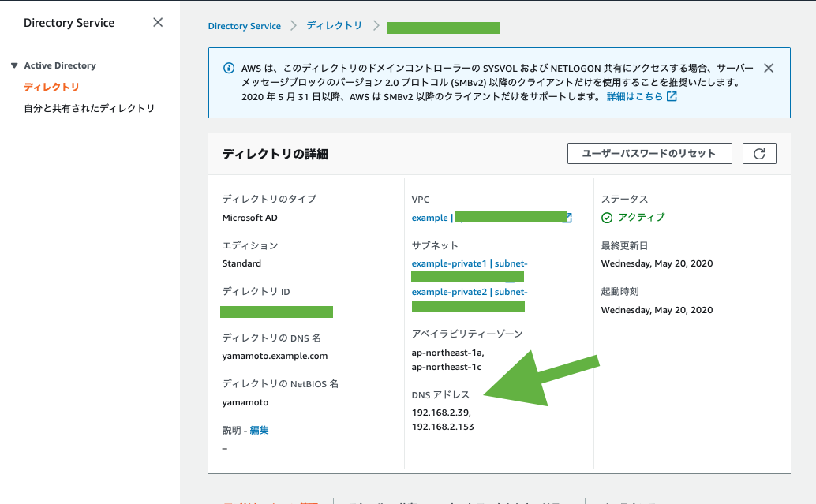Screen dimensions: 816x504
Task: Close the Directory Service sidebar panel
Action: tap(158, 22)
